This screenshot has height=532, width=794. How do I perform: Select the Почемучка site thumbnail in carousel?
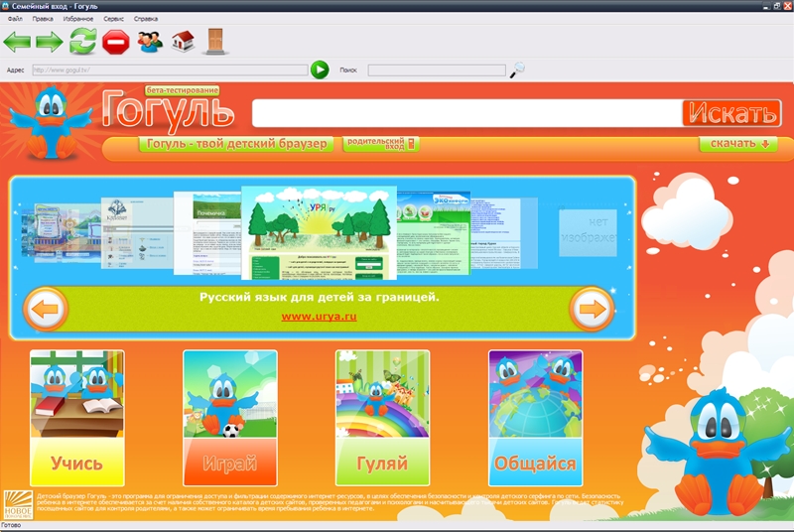pos(207,233)
